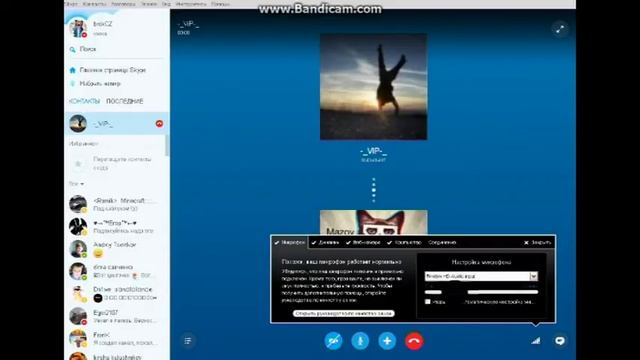Close the call quality panel via Закрыть
Viewport: 640px width, 360px height.
click(x=538, y=242)
